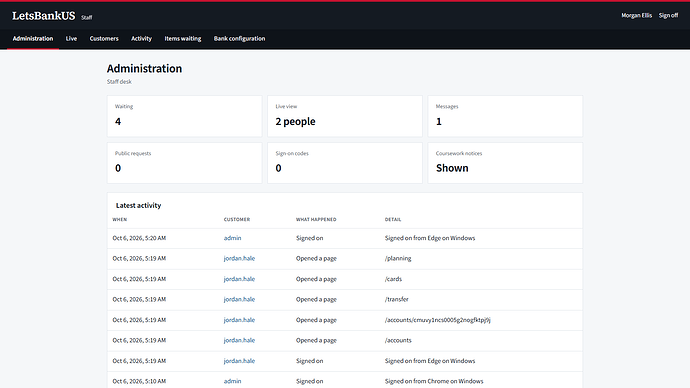Screen dimensions: 690x388
Task: Select the 'Latest activity' heading
Action: click(x=138, y=205)
